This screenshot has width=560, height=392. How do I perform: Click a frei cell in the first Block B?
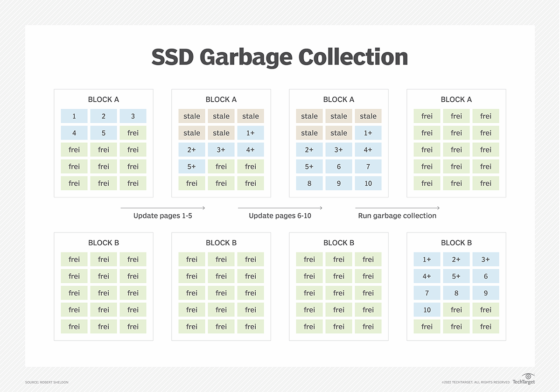click(74, 259)
